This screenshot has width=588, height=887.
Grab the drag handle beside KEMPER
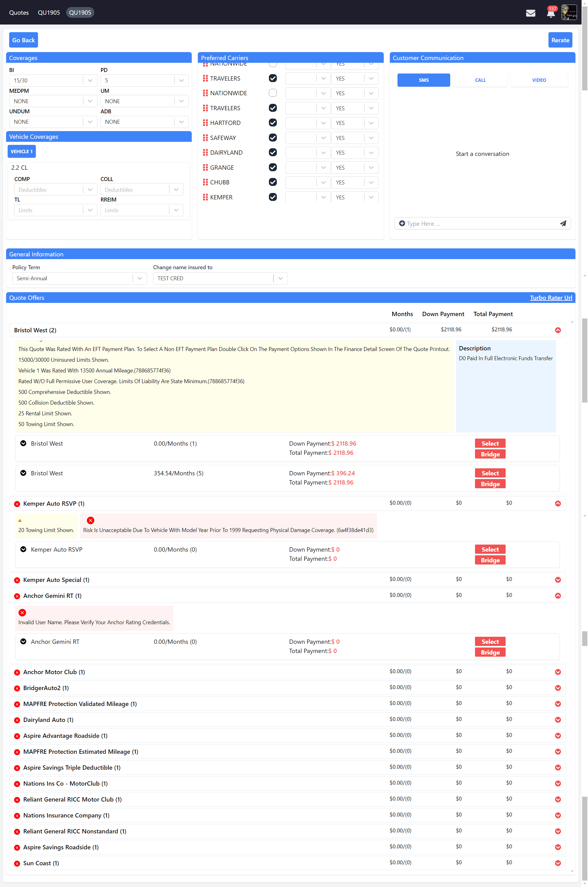click(x=205, y=197)
